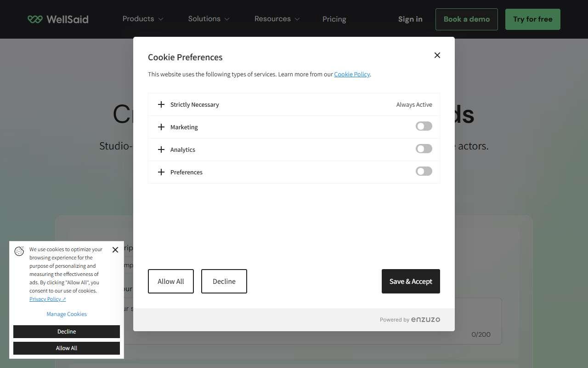Click Decline in the small banner
The image size is (588, 368).
click(x=67, y=332)
